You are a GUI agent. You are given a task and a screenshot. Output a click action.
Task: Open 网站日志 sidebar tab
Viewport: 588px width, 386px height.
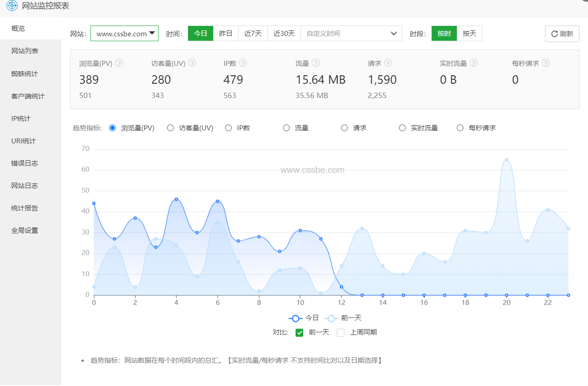(30, 185)
